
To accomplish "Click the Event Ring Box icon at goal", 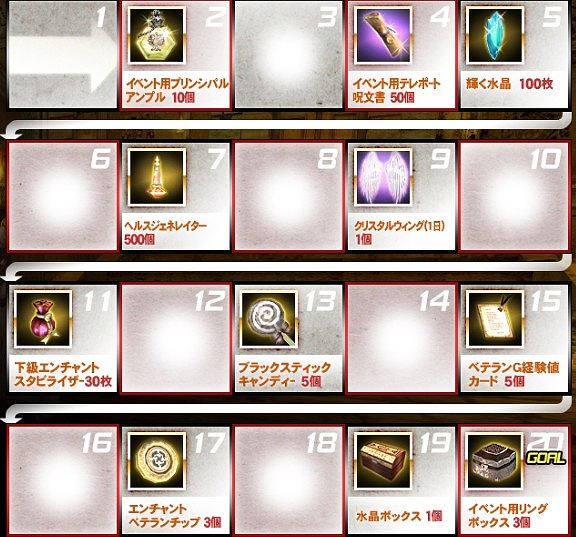I will [x=495, y=461].
